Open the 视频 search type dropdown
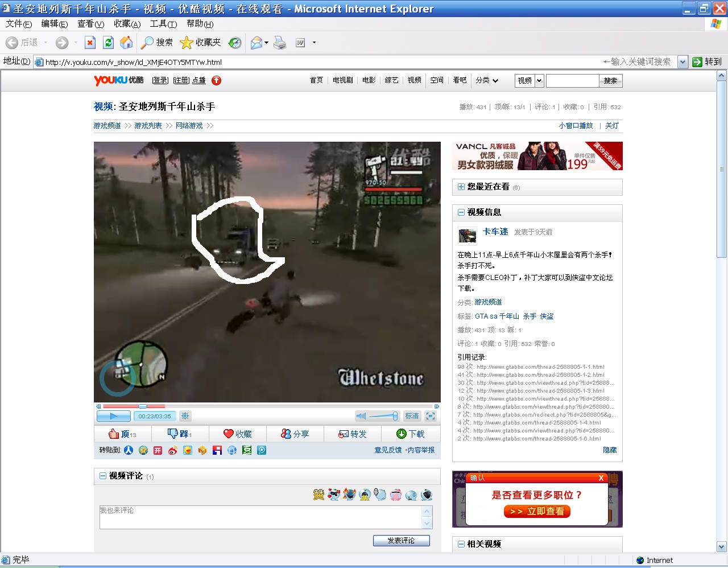Viewport: 728px width, 568px height. (539, 80)
